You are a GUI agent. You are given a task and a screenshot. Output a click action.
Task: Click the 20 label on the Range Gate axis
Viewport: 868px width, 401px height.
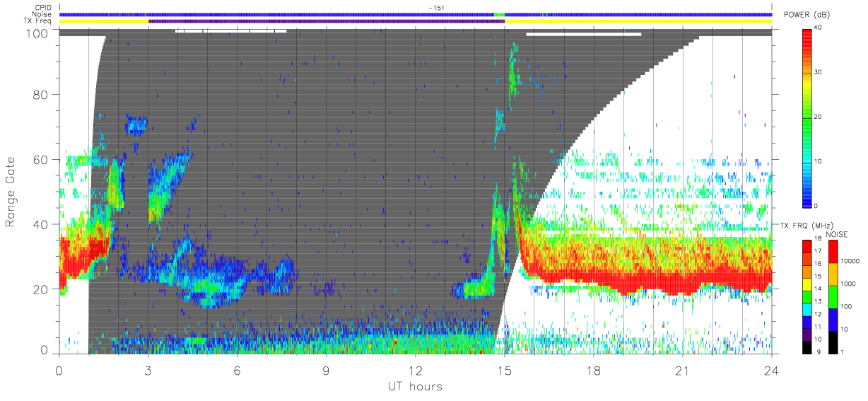pyautogui.click(x=41, y=289)
